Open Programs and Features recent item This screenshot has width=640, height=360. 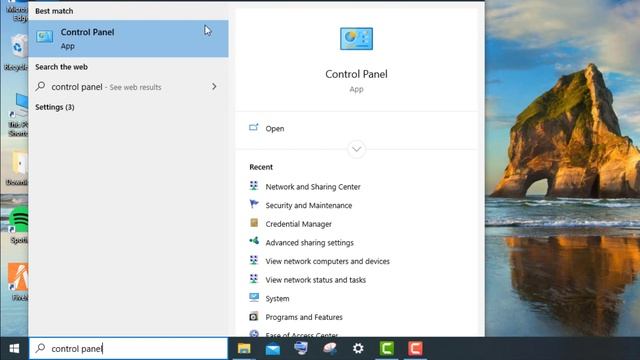click(x=304, y=317)
